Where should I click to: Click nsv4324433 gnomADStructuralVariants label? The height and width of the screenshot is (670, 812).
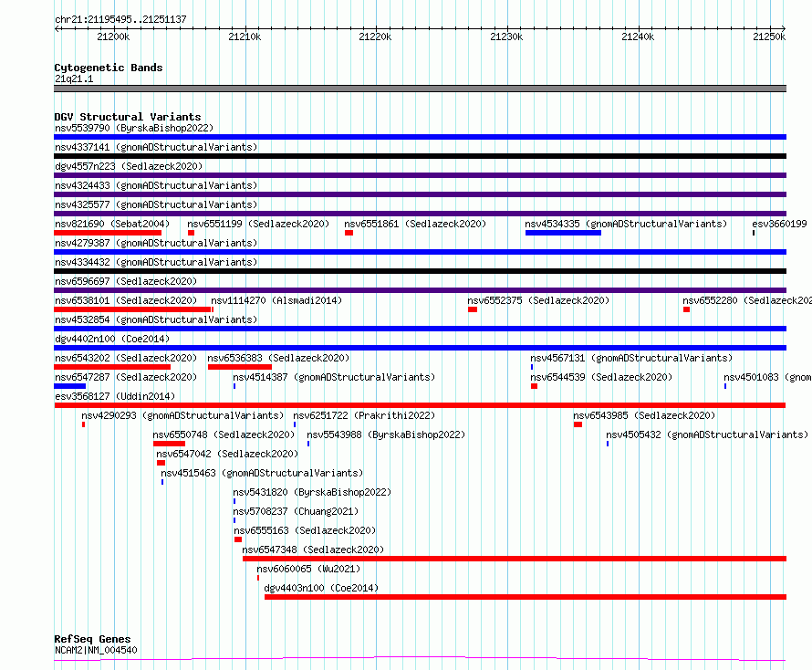click(156, 185)
